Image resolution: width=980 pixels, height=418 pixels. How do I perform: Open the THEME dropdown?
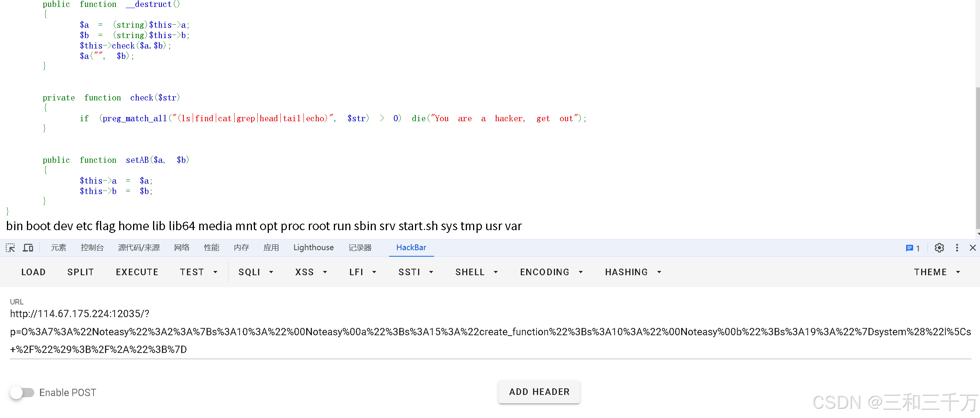[x=937, y=272]
